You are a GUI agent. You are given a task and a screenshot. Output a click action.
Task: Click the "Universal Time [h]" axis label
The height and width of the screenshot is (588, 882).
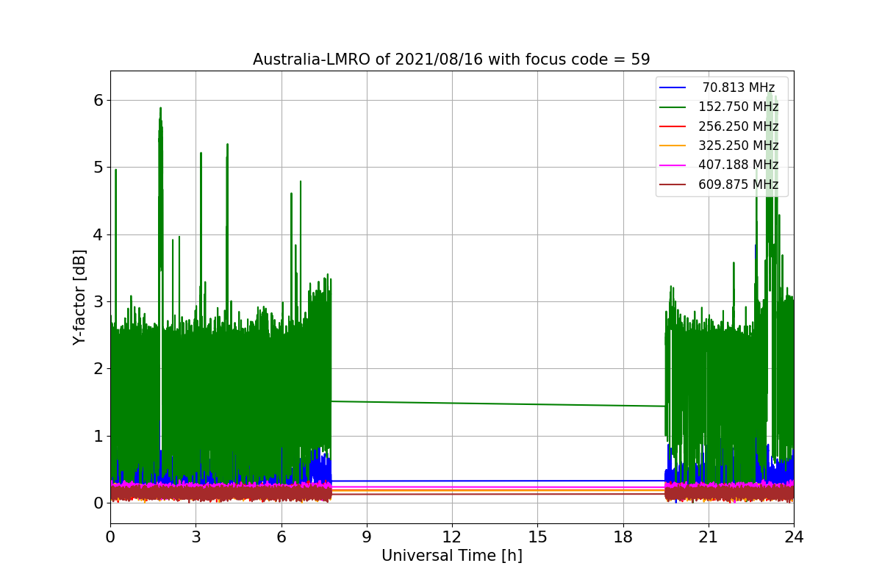coord(452,556)
